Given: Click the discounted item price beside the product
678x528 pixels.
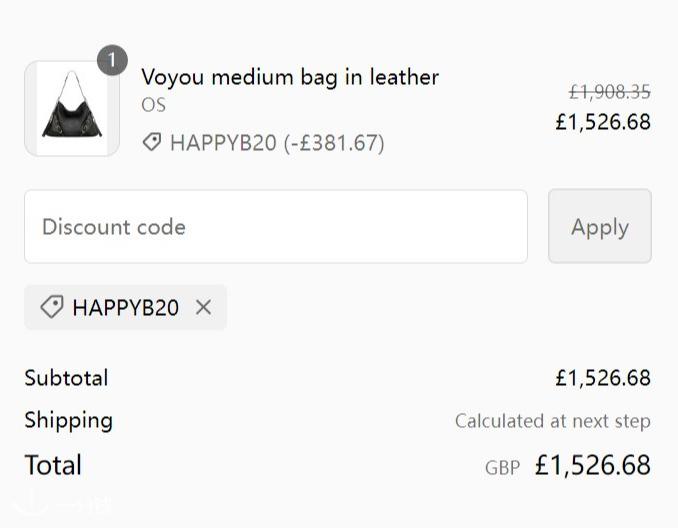Looking at the screenshot, I should [x=602, y=122].
